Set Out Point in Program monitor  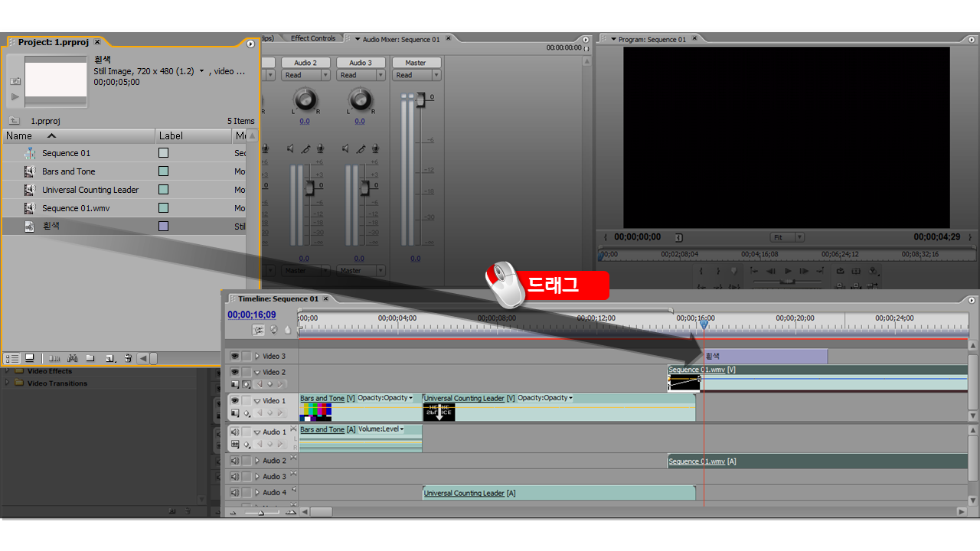[x=718, y=271]
